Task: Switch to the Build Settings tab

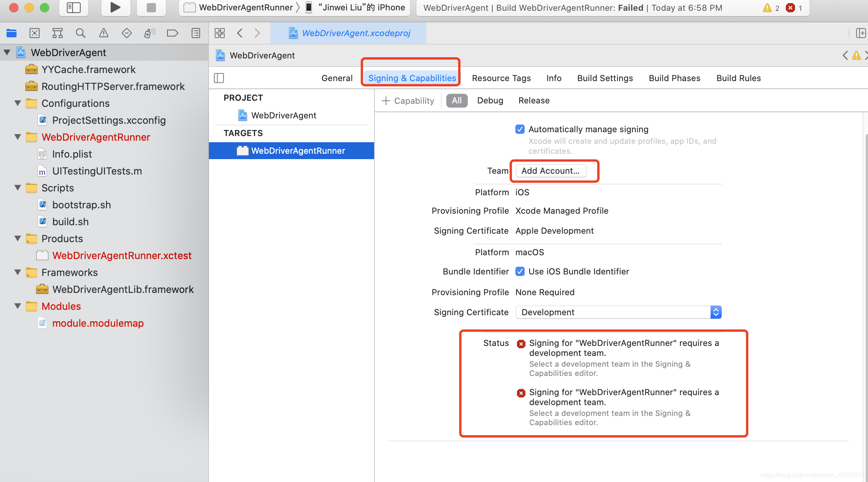Action: [605, 78]
